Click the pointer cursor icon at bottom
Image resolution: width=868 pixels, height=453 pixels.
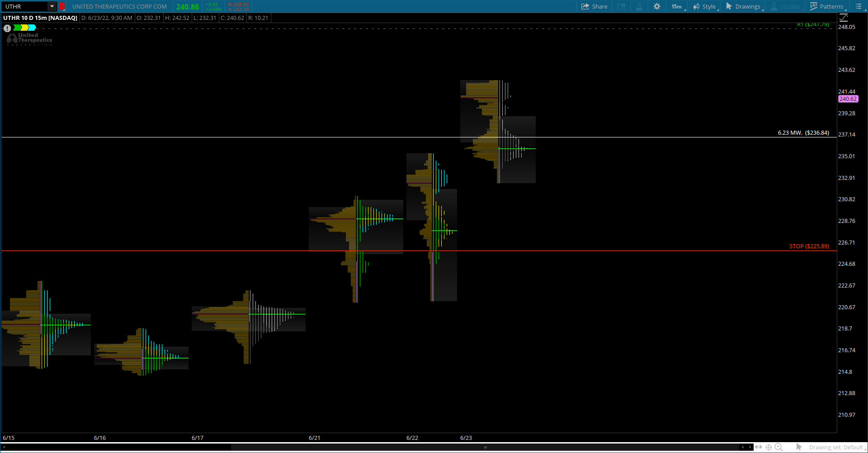[799, 447]
